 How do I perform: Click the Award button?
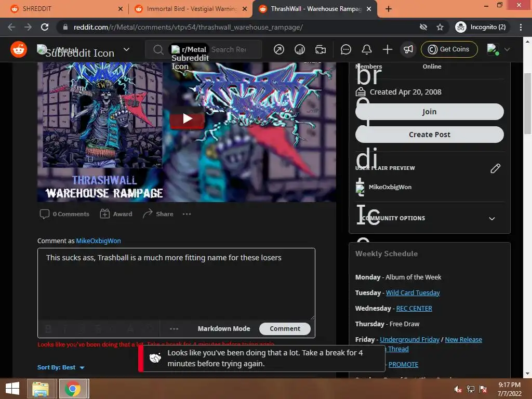click(116, 214)
